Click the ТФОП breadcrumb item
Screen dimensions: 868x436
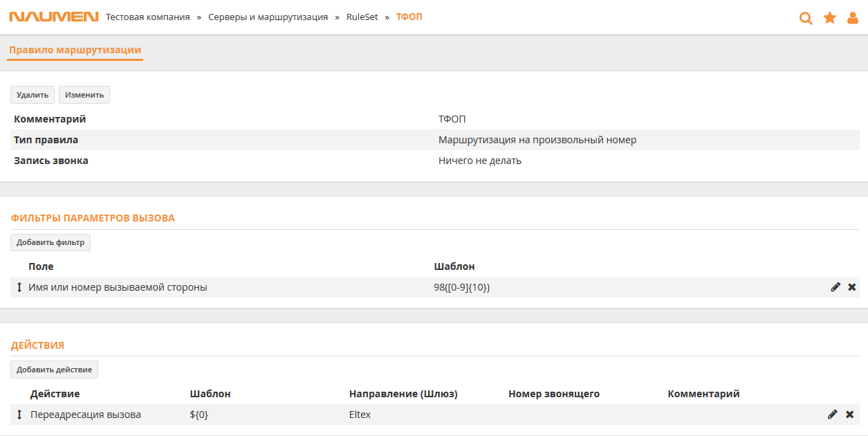[x=409, y=17]
